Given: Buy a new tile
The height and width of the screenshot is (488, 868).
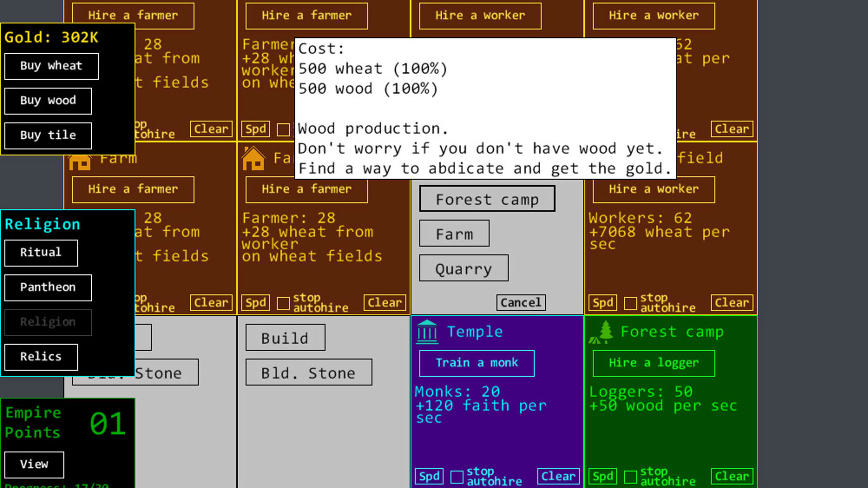Looking at the screenshot, I should click(x=48, y=136).
